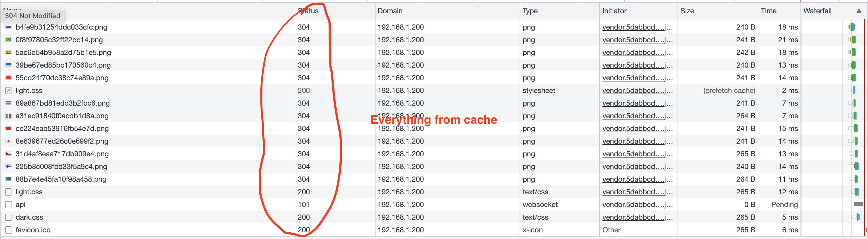868x239 pixels.
Task: Open the initiator link for dark.css
Action: click(x=637, y=217)
